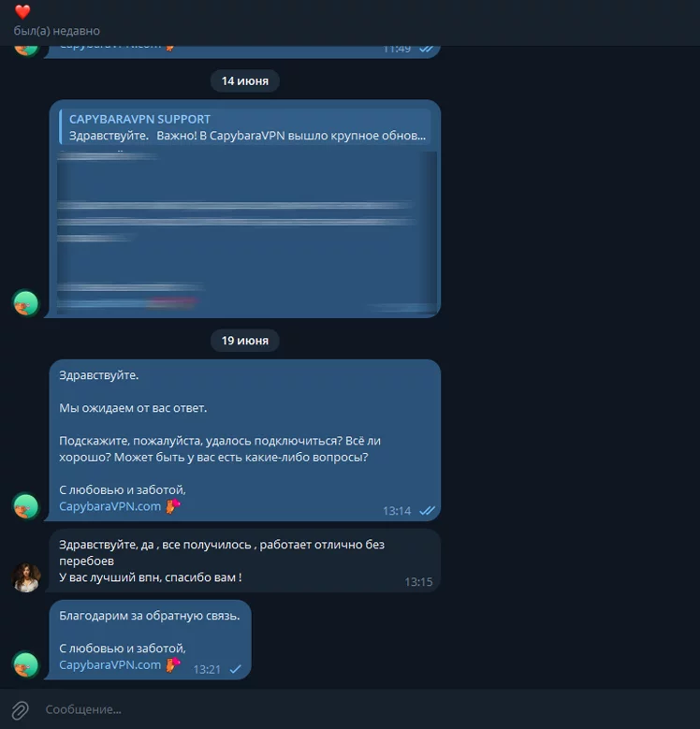700x729 pixels.
Task: Click the red heart emoji in header
Action: tap(22, 11)
